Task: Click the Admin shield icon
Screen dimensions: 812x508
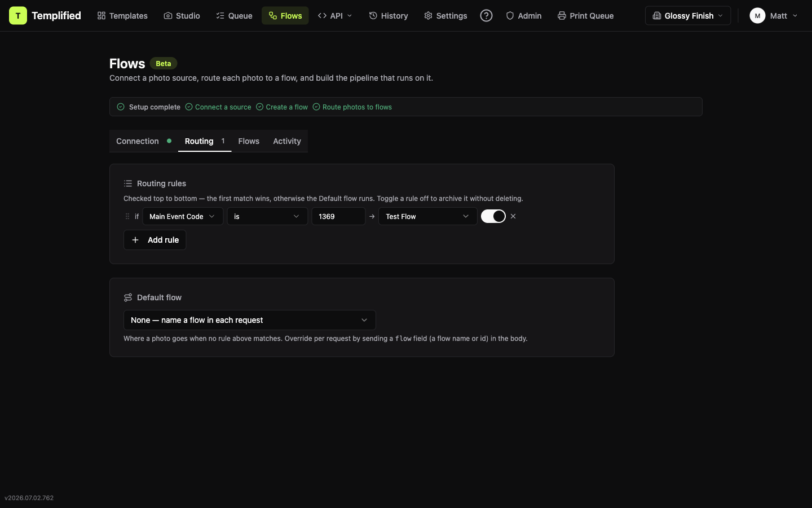Action: tap(510, 16)
